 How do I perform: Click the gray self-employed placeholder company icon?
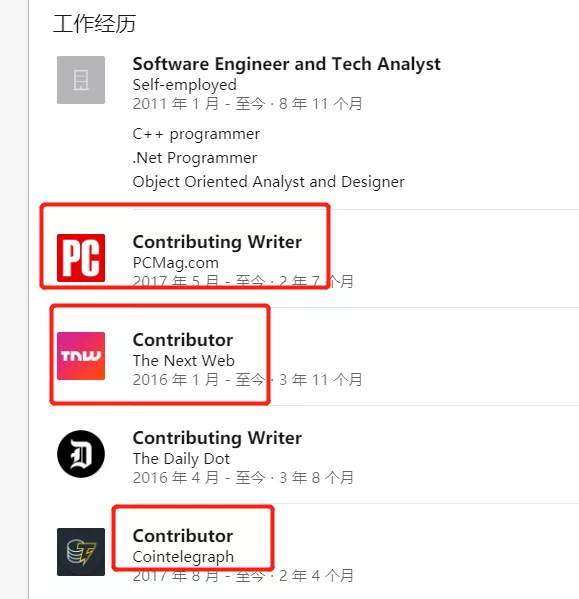[x=81, y=80]
